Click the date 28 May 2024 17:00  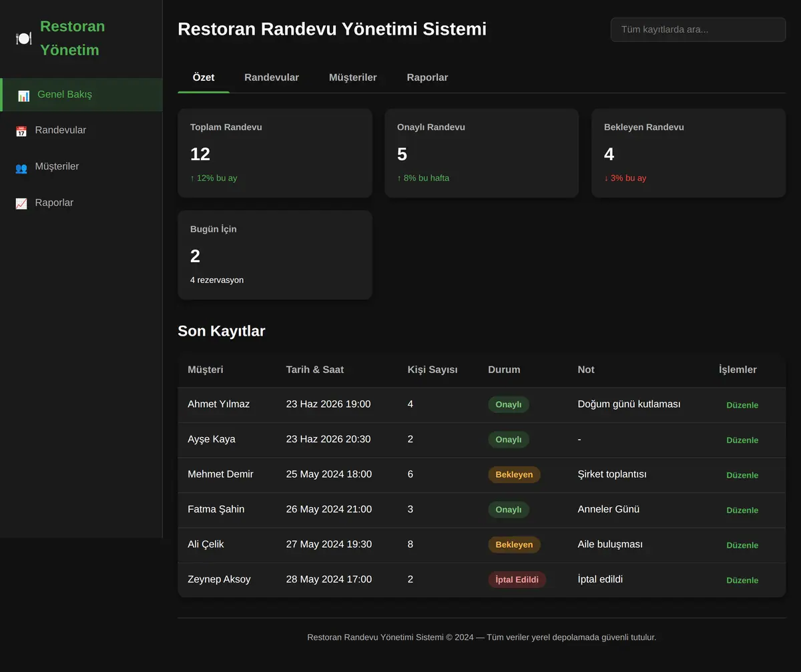(x=329, y=579)
